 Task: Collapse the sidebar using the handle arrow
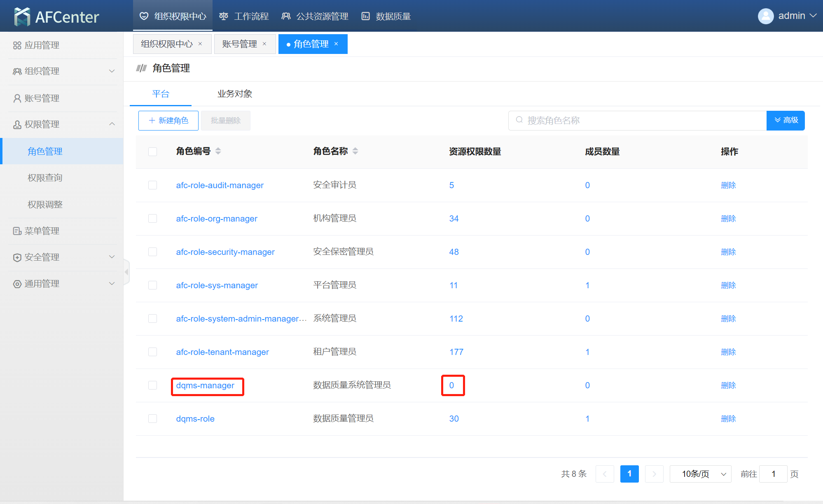[126, 272]
